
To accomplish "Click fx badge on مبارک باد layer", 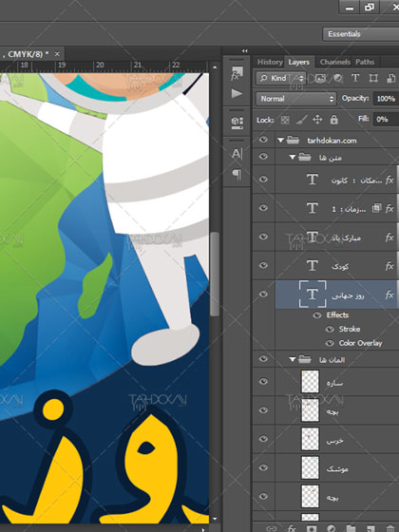I will coord(389,237).
